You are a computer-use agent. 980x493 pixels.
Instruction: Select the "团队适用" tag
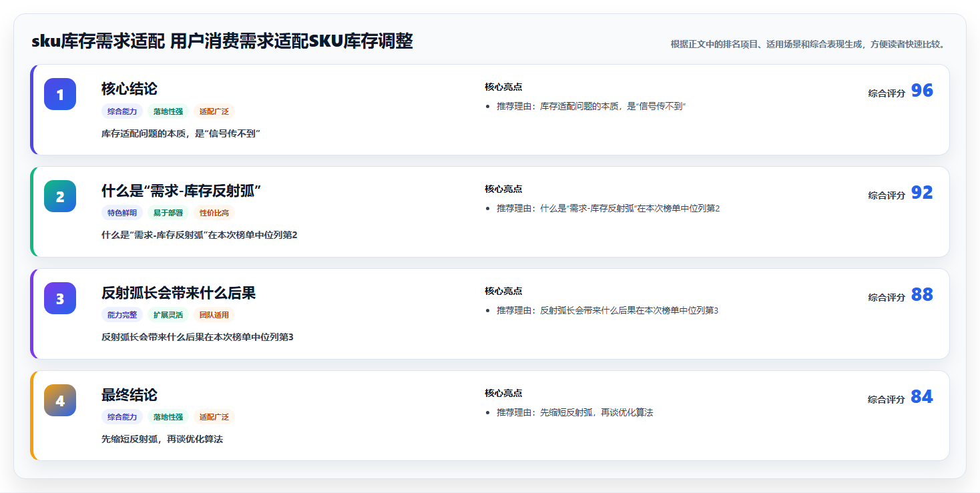(x=214, y=315)
